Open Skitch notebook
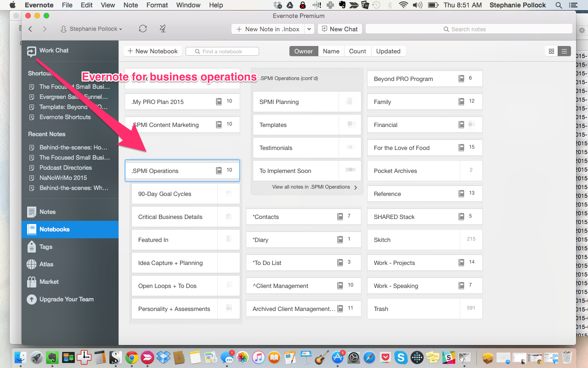Image resolution: width=588 pixels, height=368 pixels. tap(425, 240)
